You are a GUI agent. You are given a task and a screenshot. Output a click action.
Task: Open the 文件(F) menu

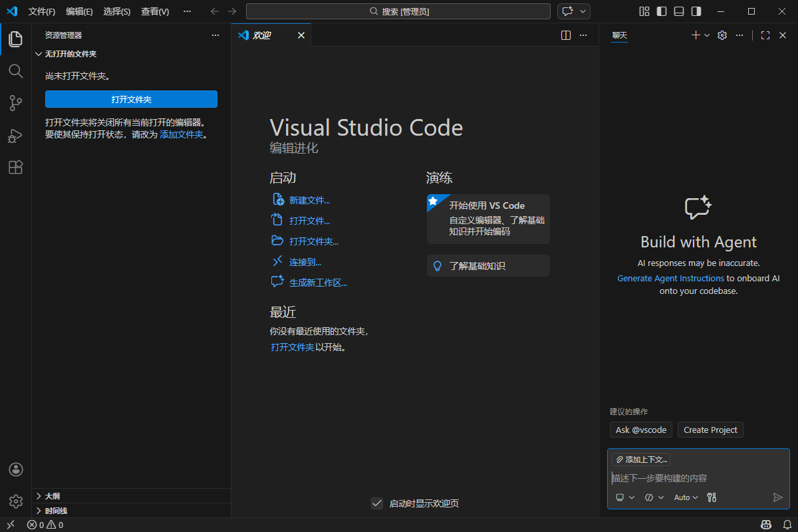click(x=42, y=11)
